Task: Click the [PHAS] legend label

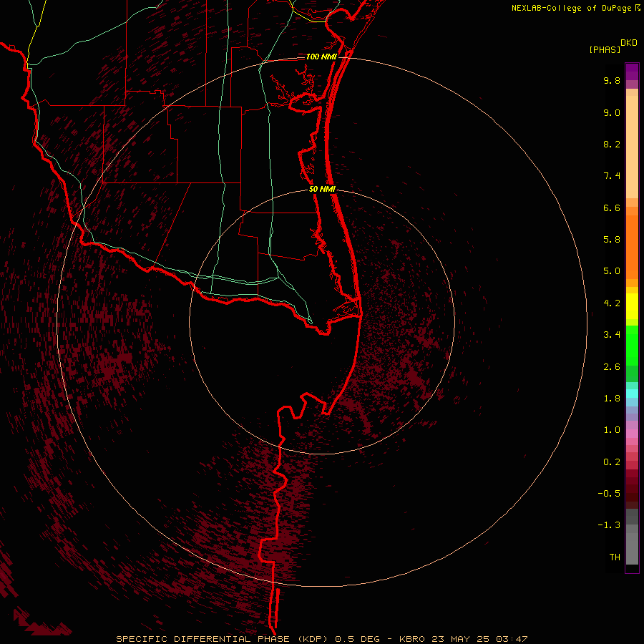Action: click(x=605, y=50)
